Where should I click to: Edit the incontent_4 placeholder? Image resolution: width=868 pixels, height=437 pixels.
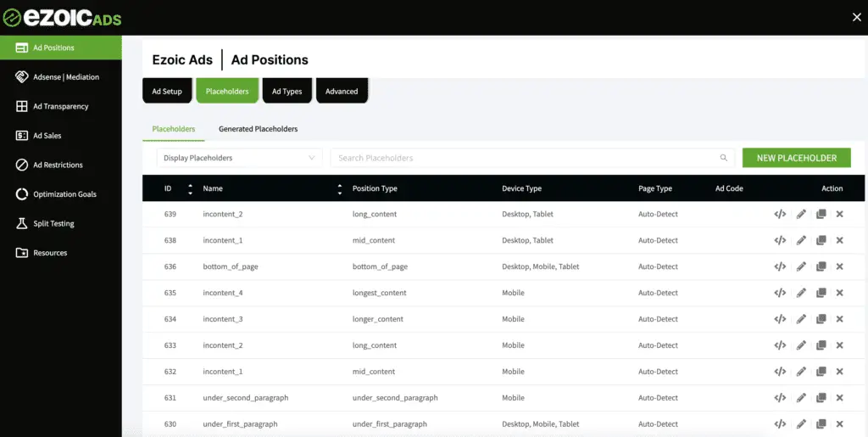click(x=801, y=293)
